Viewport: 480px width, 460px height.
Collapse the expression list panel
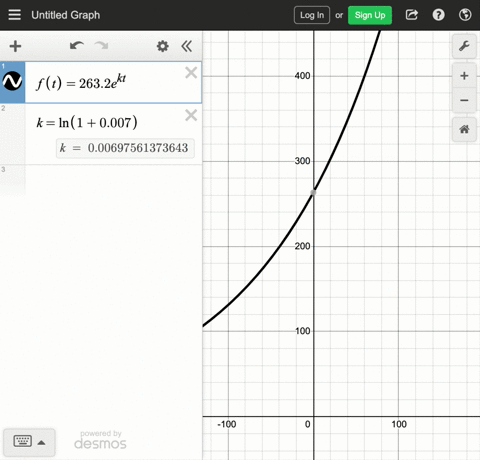[x=187, y=46]
